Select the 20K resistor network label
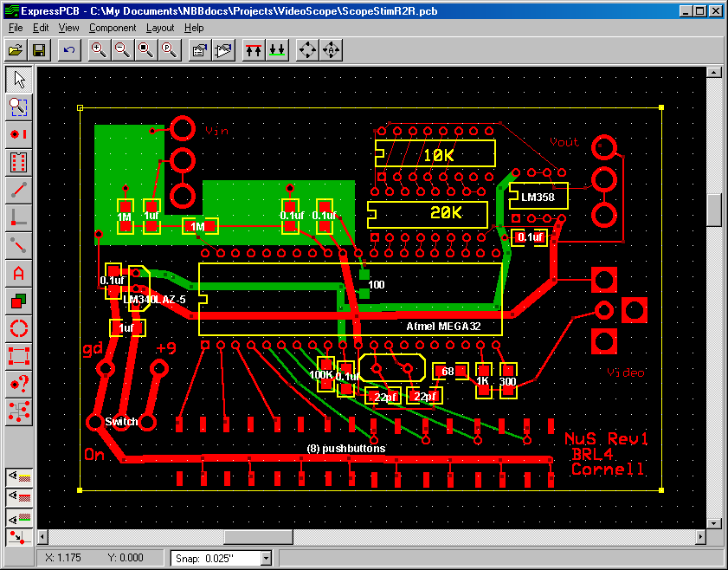Viewport: 728px width, 570px height. 446,213
